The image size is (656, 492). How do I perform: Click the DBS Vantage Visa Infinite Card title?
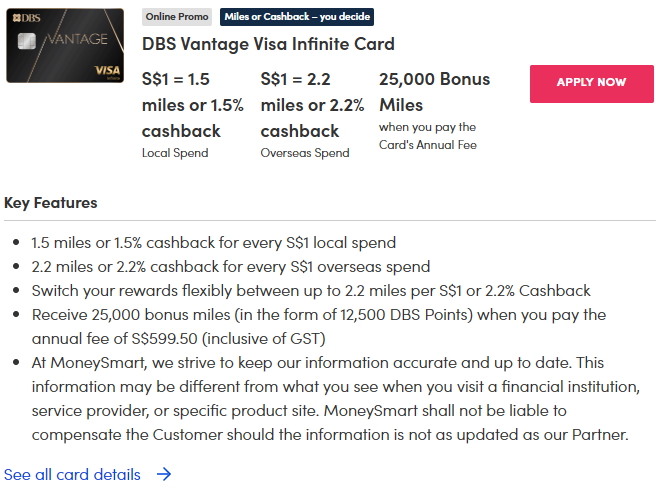pyautogui.click(x=268, y=44)
